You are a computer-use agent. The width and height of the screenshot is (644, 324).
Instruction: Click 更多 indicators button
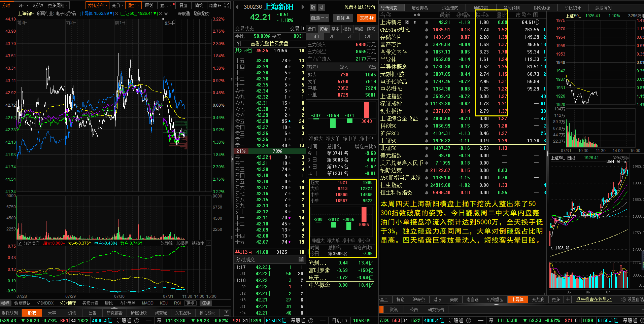tap(190, 303)
